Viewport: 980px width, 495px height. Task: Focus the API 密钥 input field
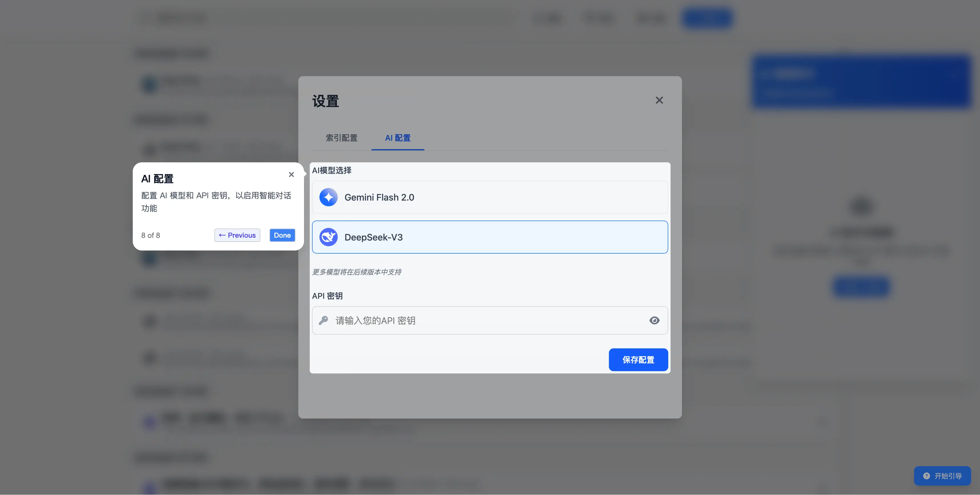coord(490,320)
